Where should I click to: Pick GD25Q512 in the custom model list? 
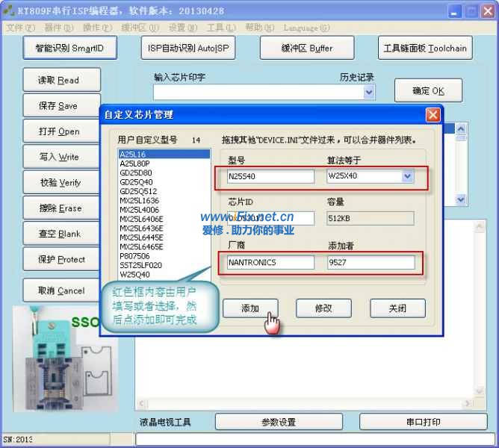coord(136,191)
